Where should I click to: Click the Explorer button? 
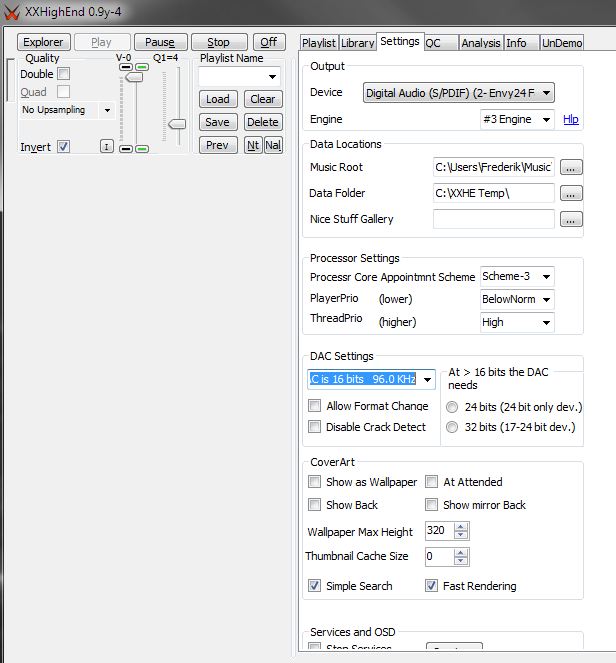pyautogui.click(x=44, y=42)
